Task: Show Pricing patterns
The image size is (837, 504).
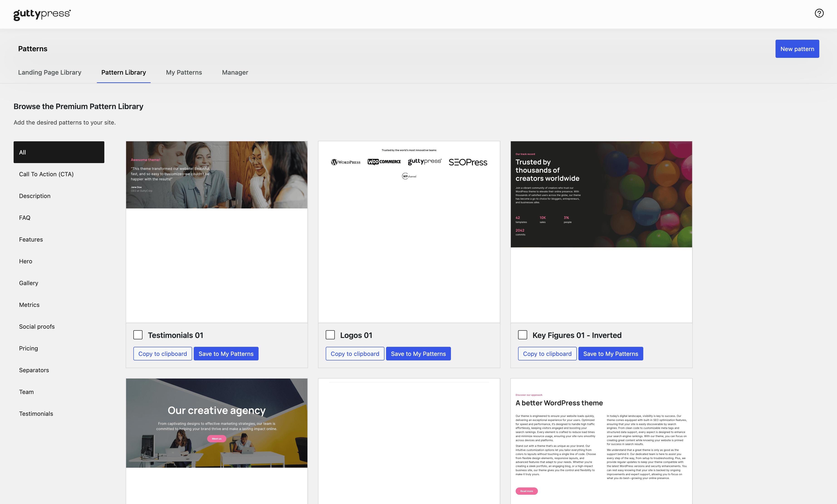Action: [59, 348]
